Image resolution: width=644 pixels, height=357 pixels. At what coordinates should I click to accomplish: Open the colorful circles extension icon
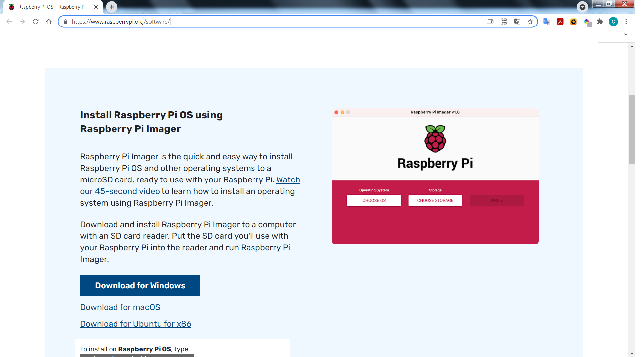(587, 22)
